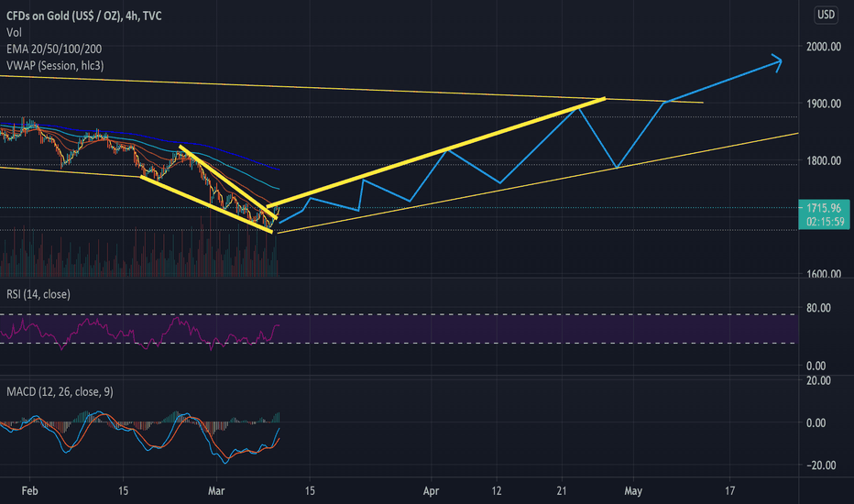Viewport: 854px width, 504px height.
Task: Open the EMA 20/50/100/200 indicator legend
Action: 54,49
